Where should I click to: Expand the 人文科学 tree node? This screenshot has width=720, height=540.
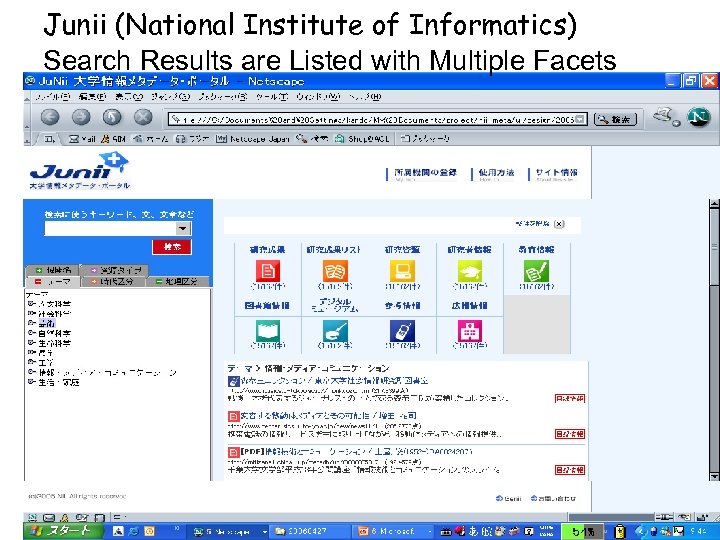31,304
